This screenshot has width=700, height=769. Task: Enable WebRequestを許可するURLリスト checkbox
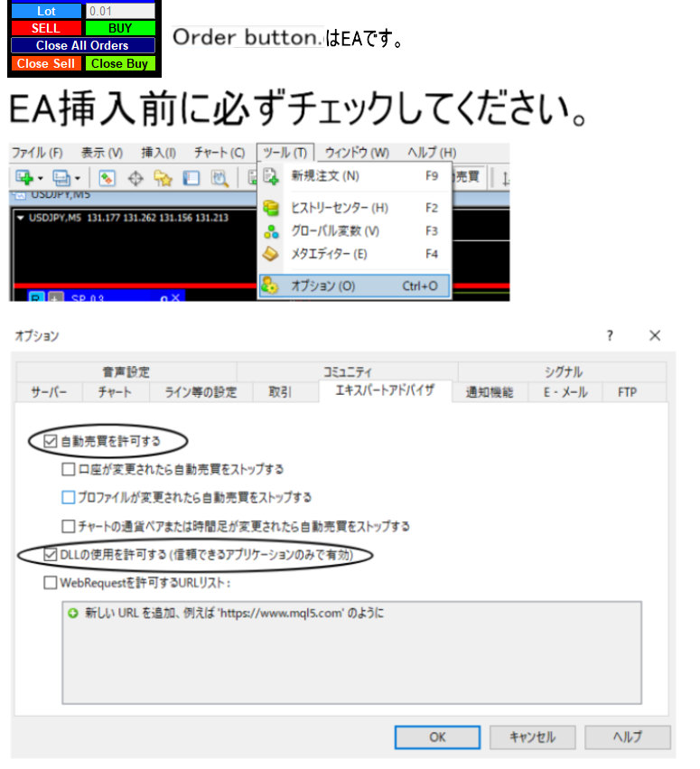tap(51, 583)
